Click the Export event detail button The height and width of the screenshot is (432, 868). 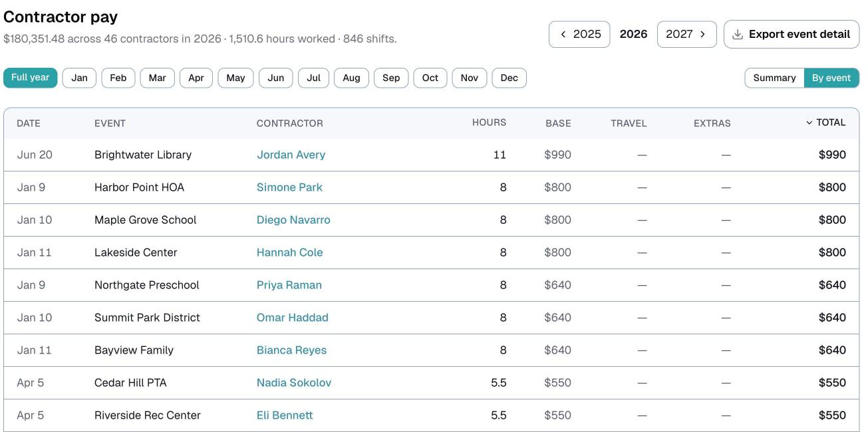point(792,34)
